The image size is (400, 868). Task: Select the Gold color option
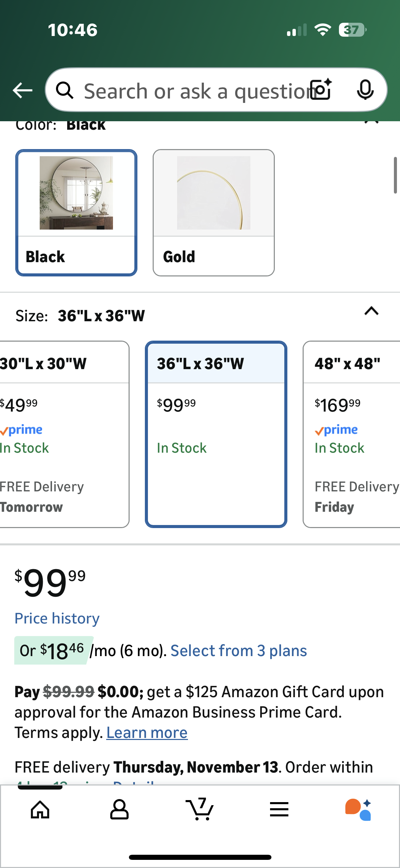(213, 213)
